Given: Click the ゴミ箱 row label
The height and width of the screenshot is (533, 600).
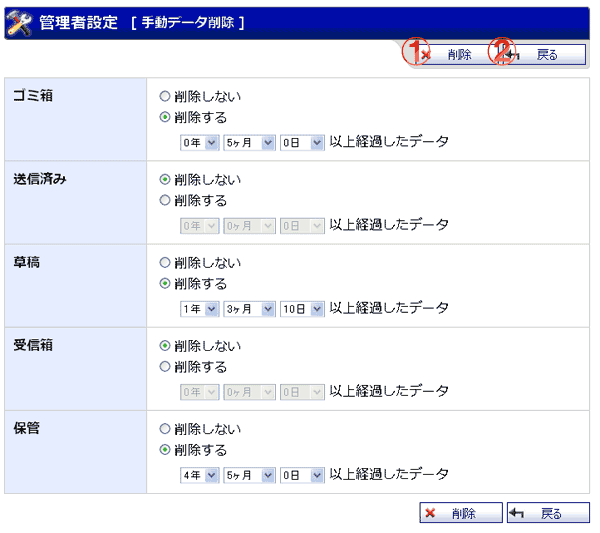Looking at the screenshot, I should [x=33, y=95].
